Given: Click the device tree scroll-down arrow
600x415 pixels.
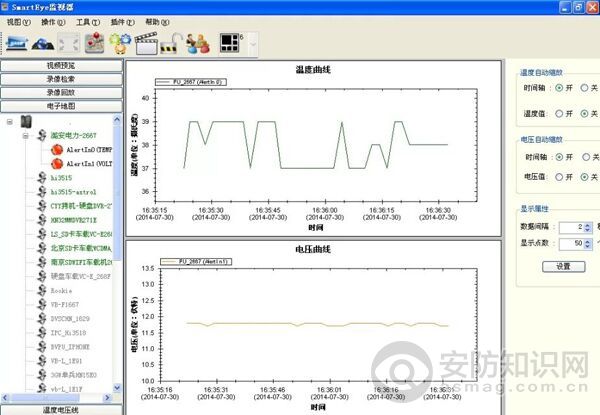Looking at the screenshot, I should (x=117, y=388).
